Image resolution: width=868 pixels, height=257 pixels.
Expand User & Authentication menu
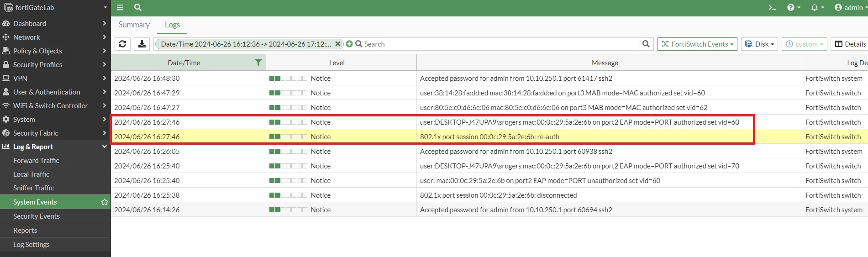[x=55, y=92]
